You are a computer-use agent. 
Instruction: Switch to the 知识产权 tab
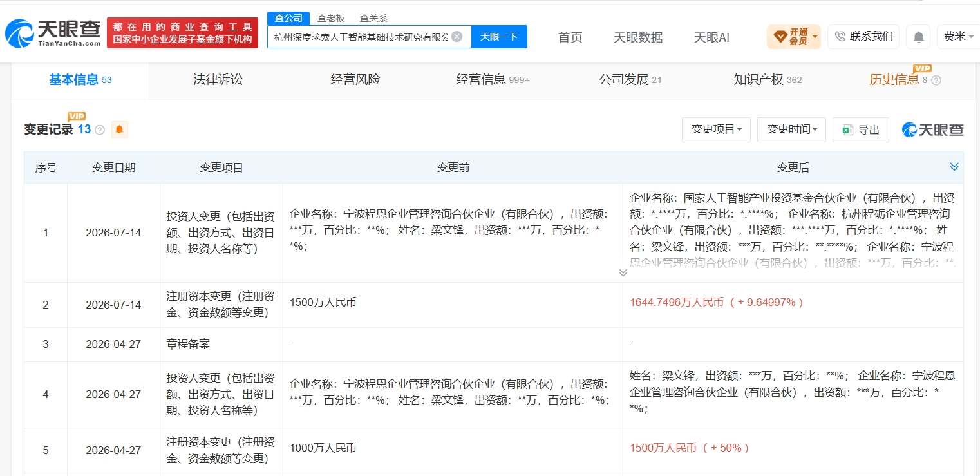768,80
